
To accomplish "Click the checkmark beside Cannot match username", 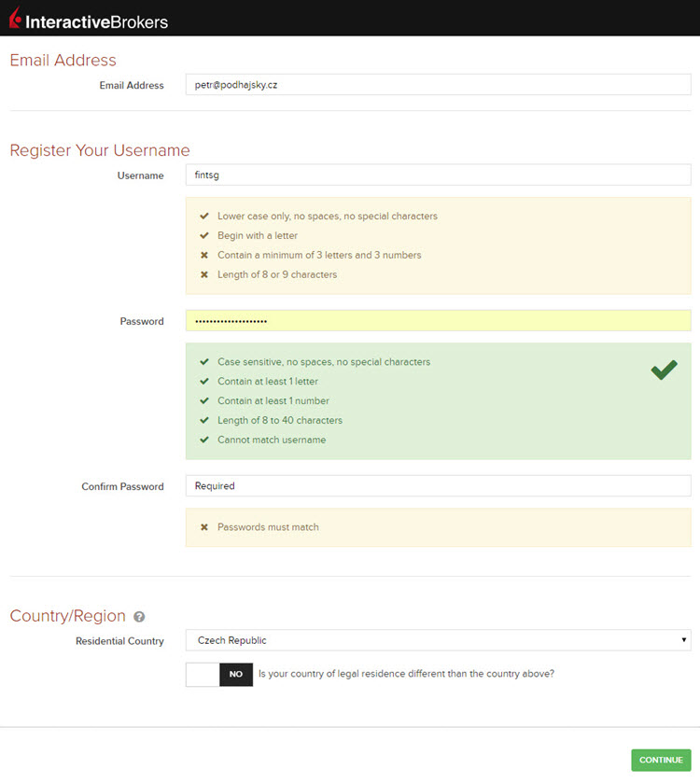I will (x=203, y=440).
